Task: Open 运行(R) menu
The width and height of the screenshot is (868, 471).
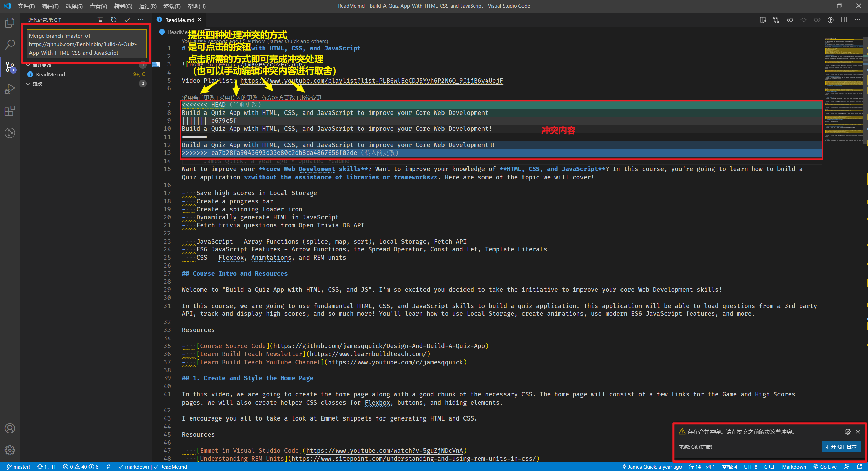Action: 148,6
